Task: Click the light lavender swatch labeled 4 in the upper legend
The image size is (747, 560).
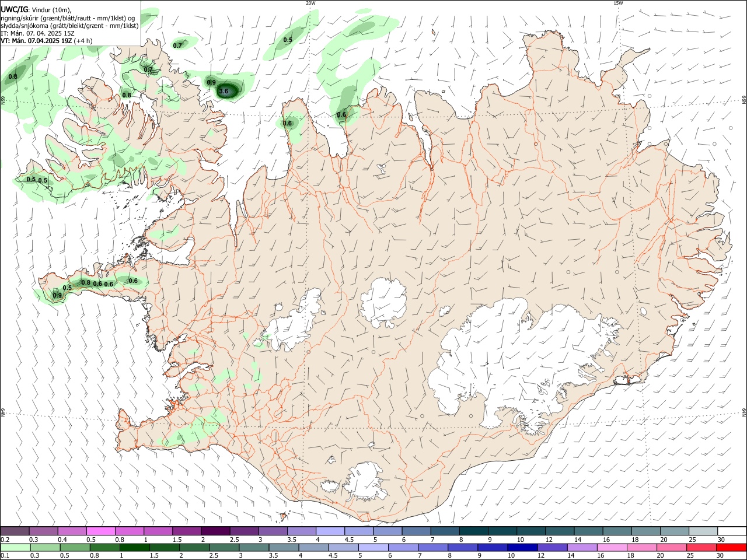Action: click(330, 531)
